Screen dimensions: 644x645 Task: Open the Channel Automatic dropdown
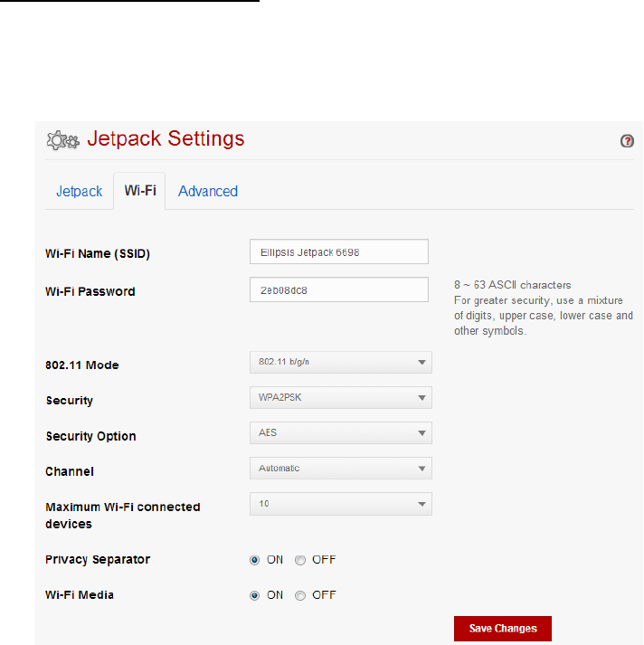(x=340, y=469)
